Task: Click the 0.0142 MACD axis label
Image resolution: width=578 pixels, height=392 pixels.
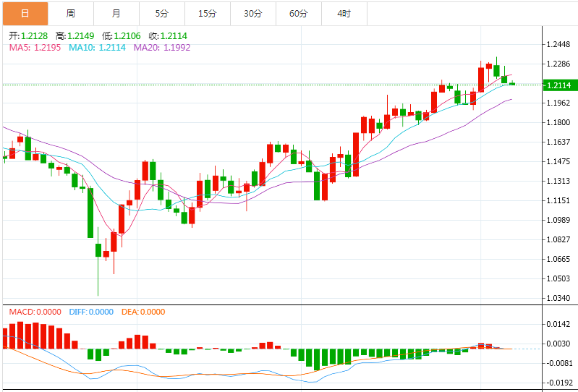Action: [559, 324]
